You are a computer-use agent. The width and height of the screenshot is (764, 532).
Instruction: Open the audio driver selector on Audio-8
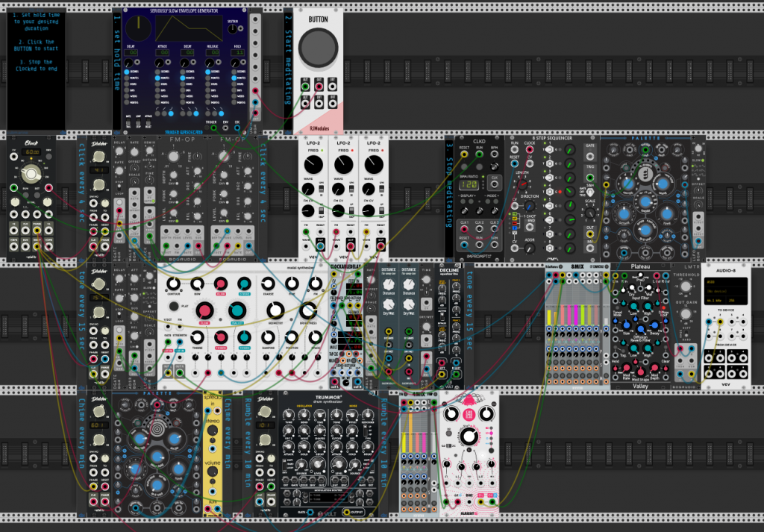pyautogui.click(x=725, y=282)
